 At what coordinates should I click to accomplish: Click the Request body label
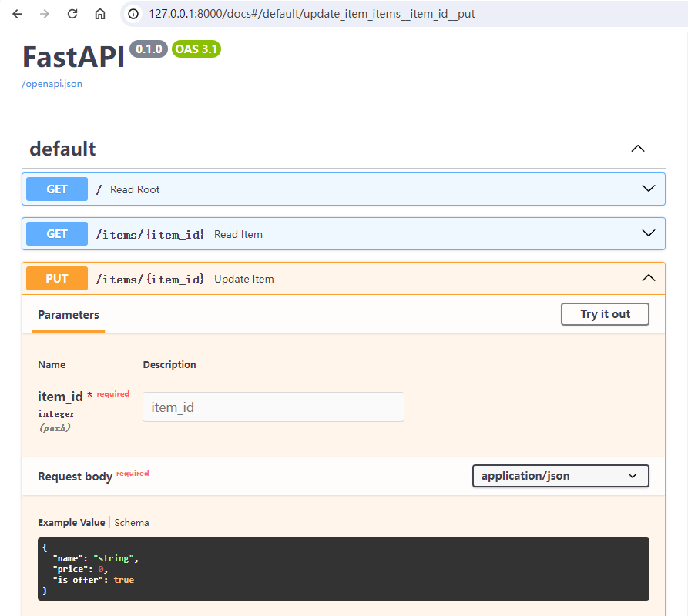pos(75,477)
